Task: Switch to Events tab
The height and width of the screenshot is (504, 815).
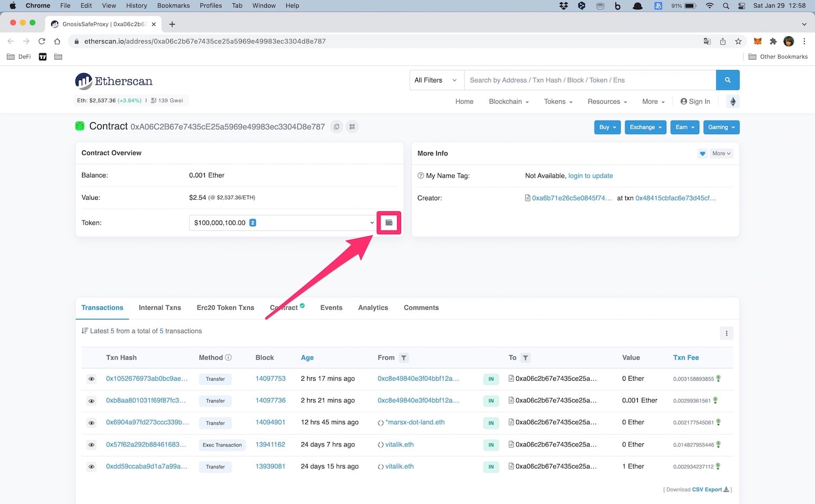Action: pos(331,307)
